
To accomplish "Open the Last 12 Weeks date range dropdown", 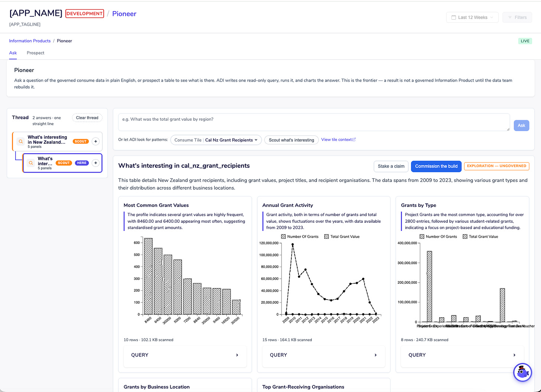I will (472, 17).
